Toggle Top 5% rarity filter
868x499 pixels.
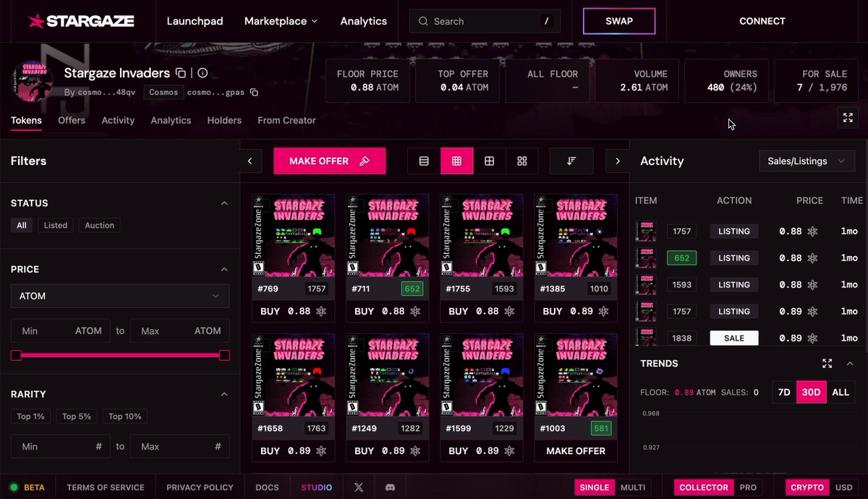pos(77,417)
